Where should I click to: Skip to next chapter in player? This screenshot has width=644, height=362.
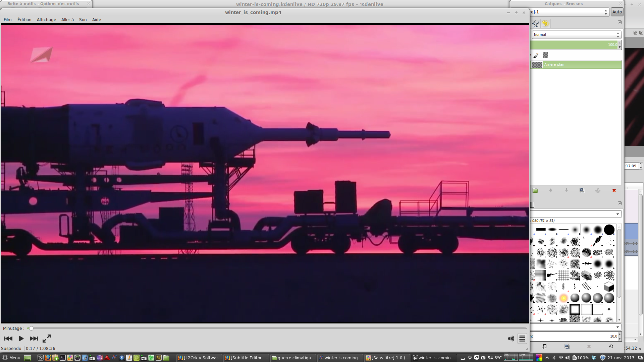[34, 339]
